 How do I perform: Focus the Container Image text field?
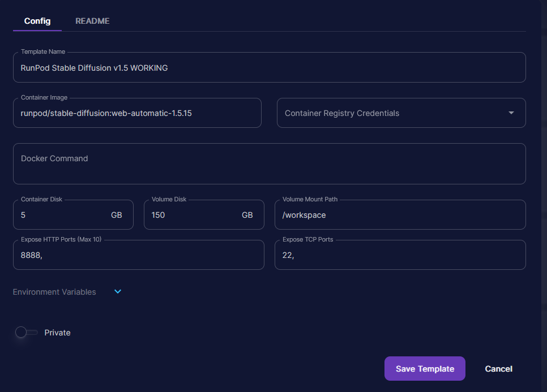click(x=137, y=113)
